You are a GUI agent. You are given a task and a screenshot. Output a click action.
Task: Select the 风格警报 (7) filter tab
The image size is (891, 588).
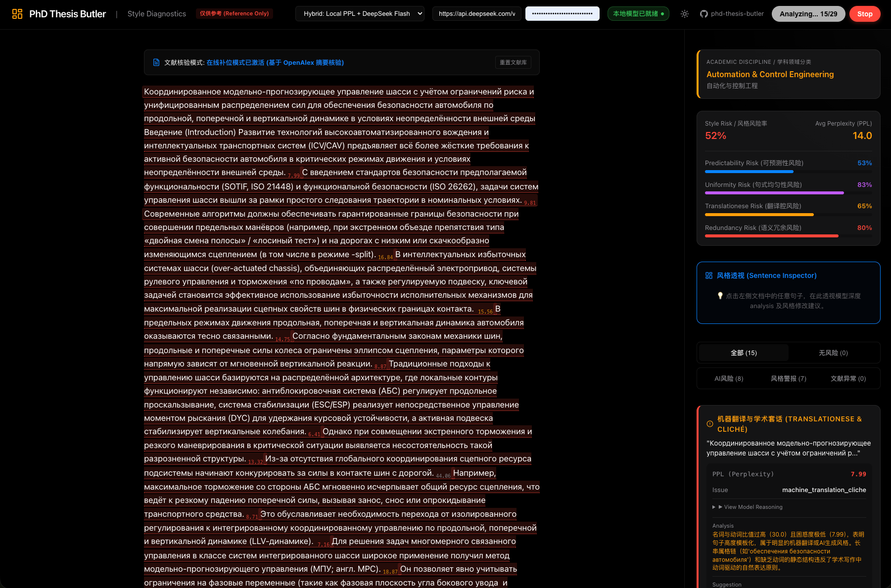click(x=789, y=378)
